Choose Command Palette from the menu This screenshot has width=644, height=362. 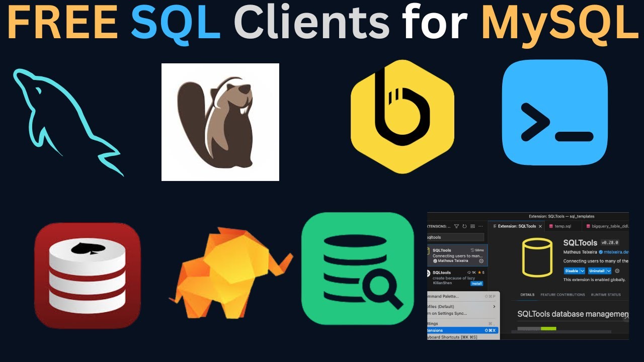[x=462, y=296]
